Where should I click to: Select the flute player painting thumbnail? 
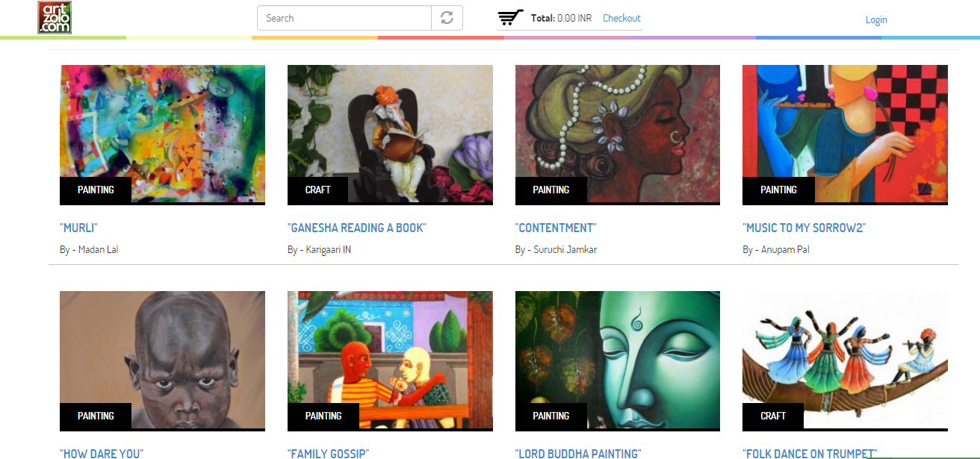tap(845, 134)
